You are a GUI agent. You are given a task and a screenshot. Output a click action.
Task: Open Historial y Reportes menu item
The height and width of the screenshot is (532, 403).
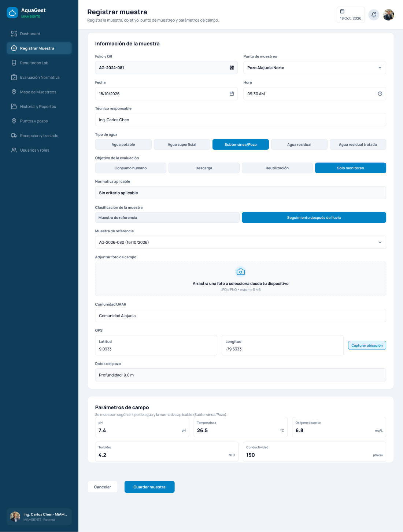pos(39,107)
